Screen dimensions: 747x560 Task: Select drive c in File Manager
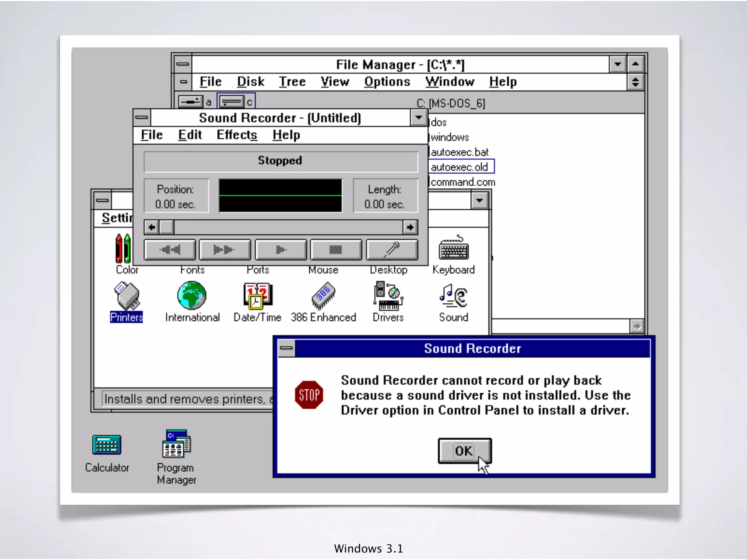232,102
